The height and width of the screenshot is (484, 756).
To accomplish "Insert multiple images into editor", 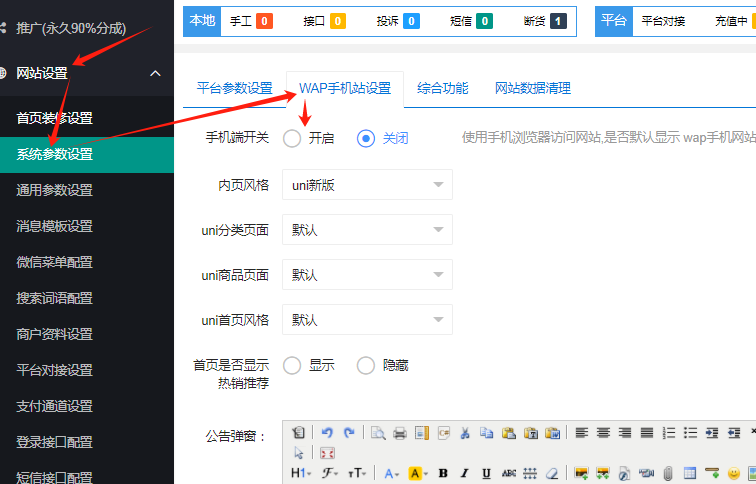I will 603,473.
